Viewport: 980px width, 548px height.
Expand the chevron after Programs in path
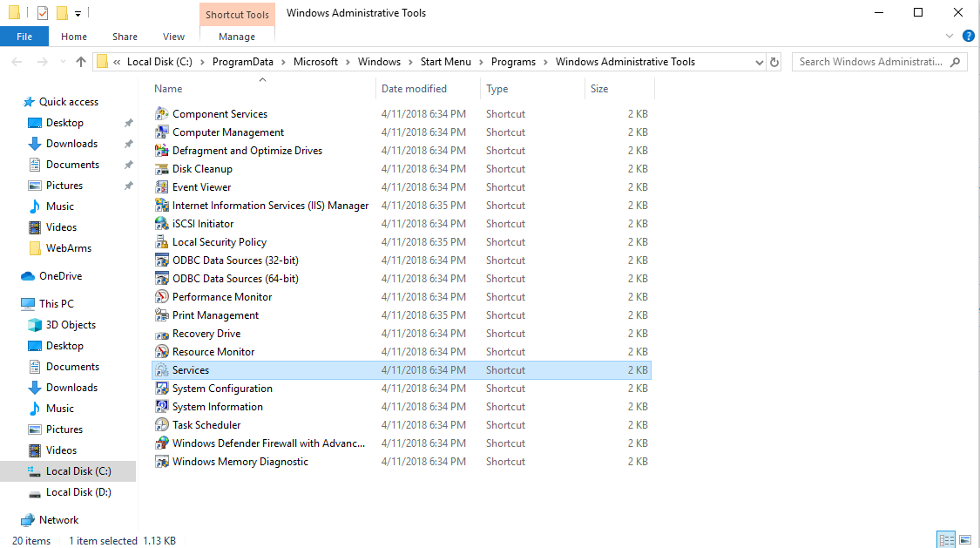point(545,62)
